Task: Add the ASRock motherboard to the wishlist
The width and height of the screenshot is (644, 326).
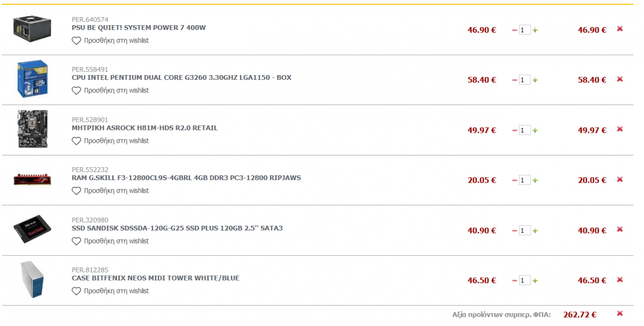Action: (x=111, y=141)
